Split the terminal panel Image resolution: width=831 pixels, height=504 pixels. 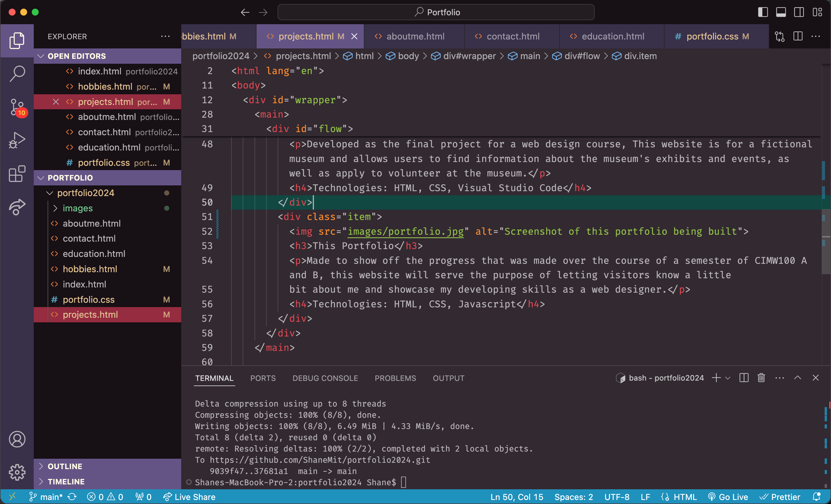point(744,378)
